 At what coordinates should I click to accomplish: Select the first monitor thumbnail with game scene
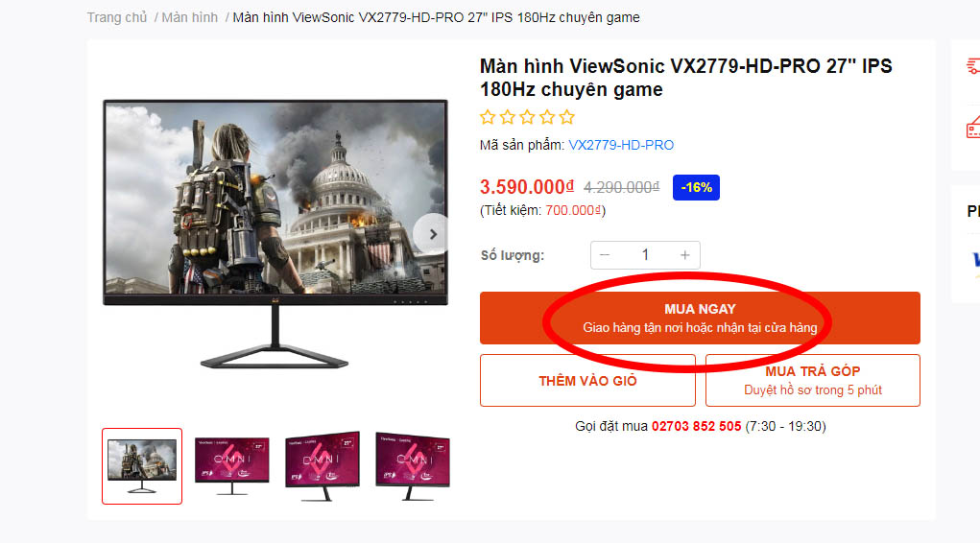pyautogui.click(x=142, y=466)
